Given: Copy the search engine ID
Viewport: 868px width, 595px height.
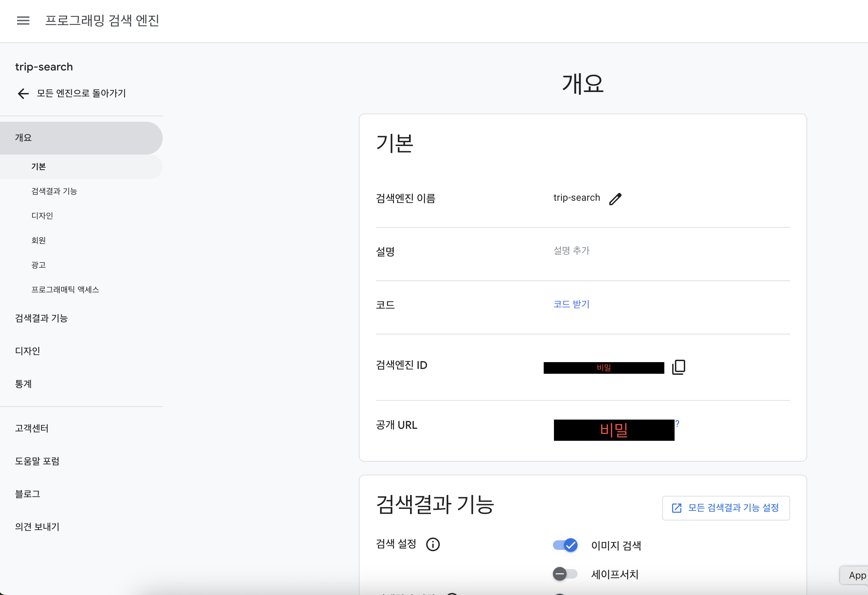Looking at the screenshot, I should point(678,367).
